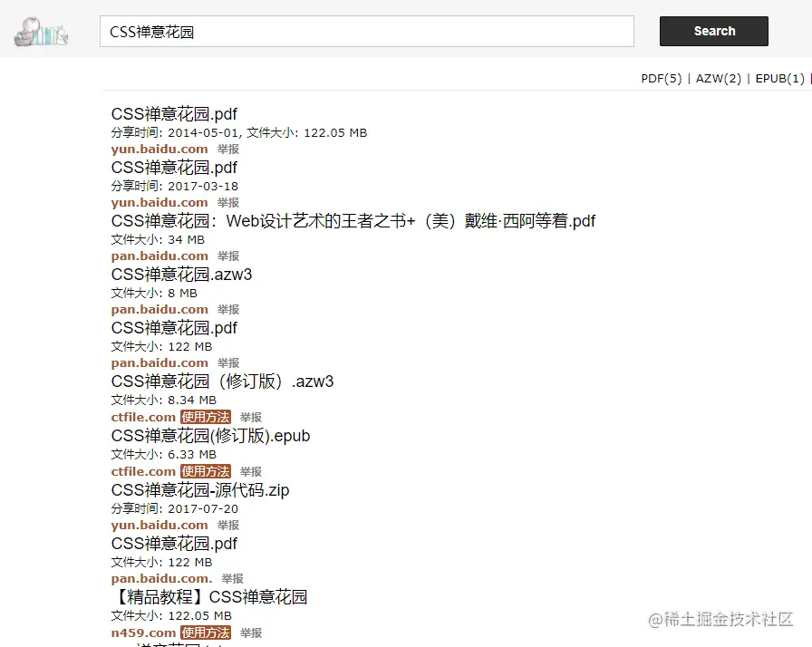This screenshot has width=812, height=647.
Task: Report (举报) the 源代码.zip result
Action: tap(228, 526)
